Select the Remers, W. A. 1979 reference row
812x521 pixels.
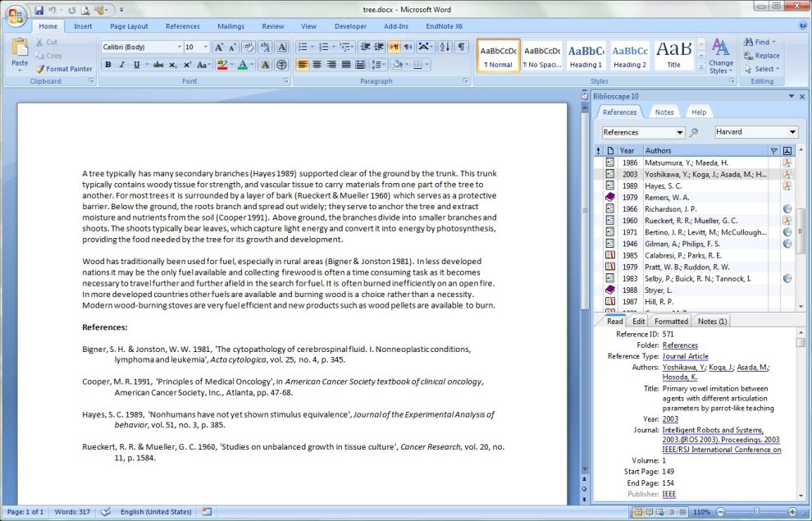pyautogui.click(x=695, y=197)
